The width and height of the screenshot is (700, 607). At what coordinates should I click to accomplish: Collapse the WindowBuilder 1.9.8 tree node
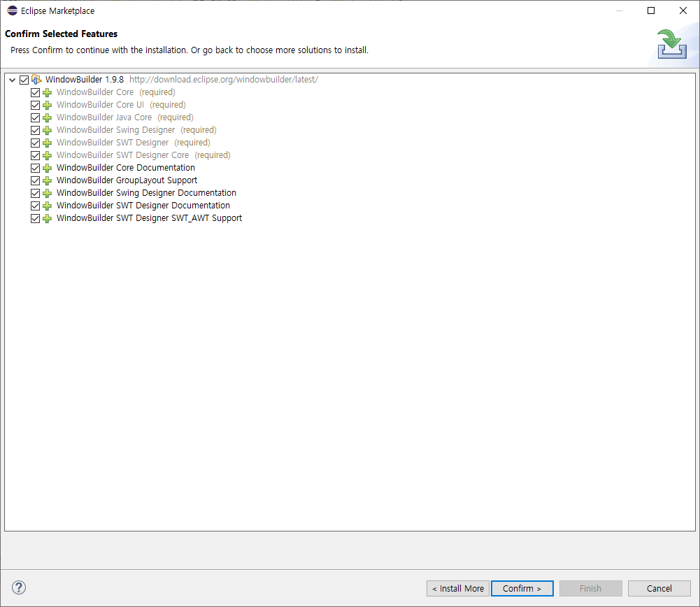(x=13, y=80)
